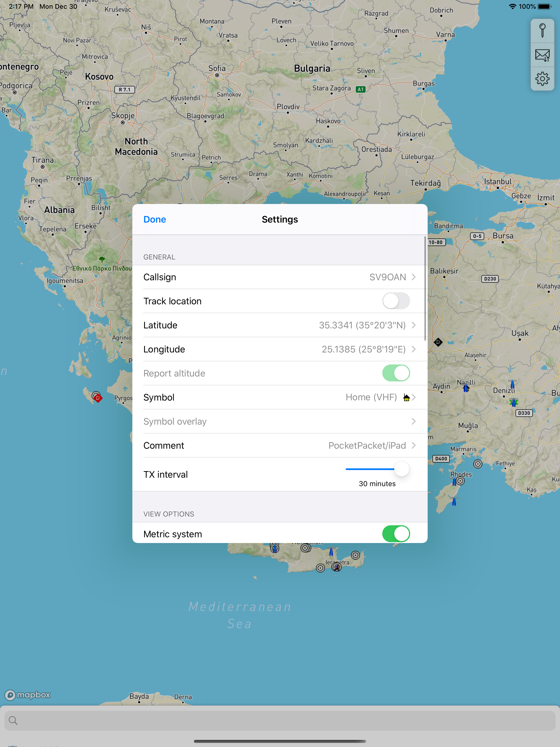
Task: Select the black diamond station marker near Alaşehir
Action: pos(438,342)
